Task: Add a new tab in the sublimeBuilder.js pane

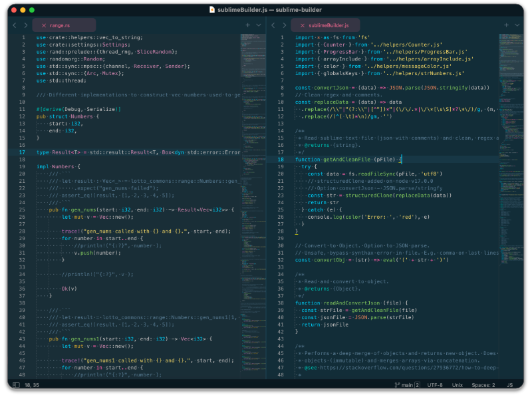Action: 506,25
